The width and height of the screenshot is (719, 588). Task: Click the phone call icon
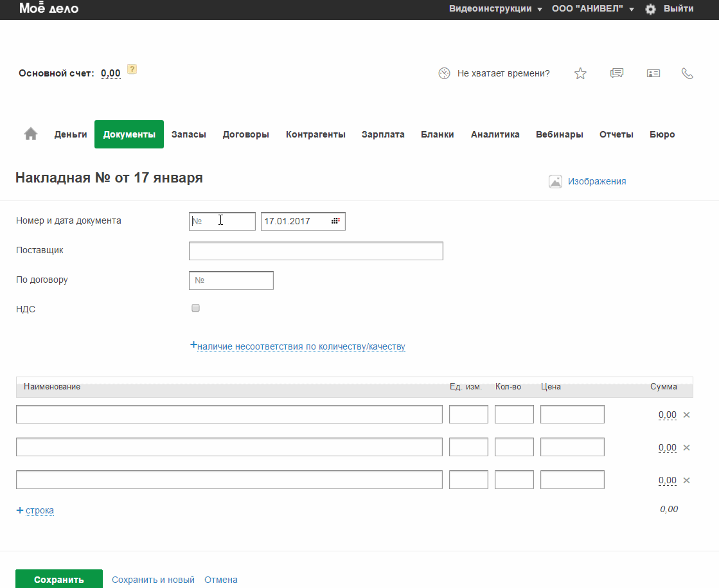(x=688, y=73)
